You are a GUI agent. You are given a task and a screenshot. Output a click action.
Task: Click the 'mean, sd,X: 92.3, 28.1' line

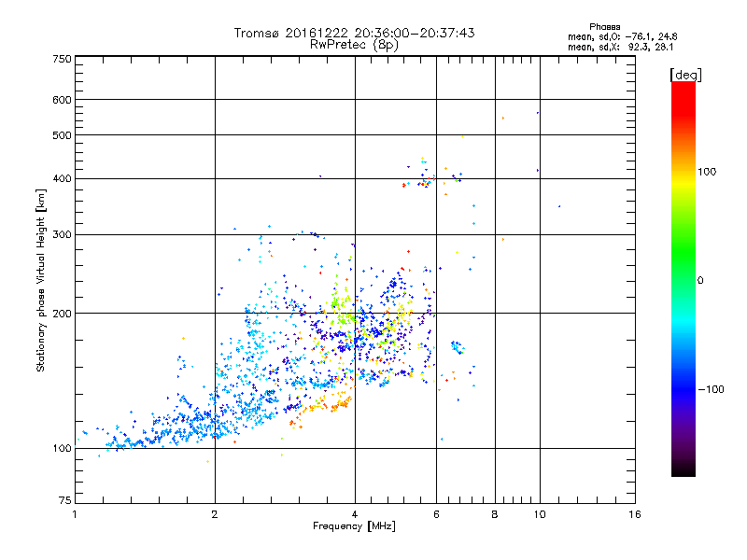(620, 48)
